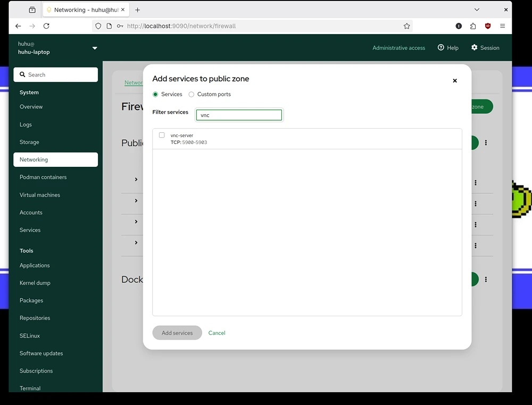Open the list all tabs dropdown arrow

(477, 10)
